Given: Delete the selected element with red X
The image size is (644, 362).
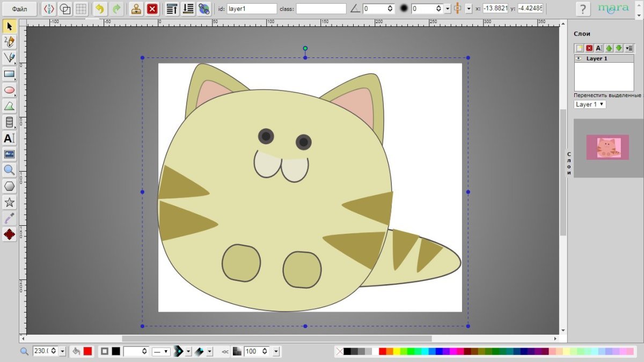Looking at the screenshot, I should [152, 9].
